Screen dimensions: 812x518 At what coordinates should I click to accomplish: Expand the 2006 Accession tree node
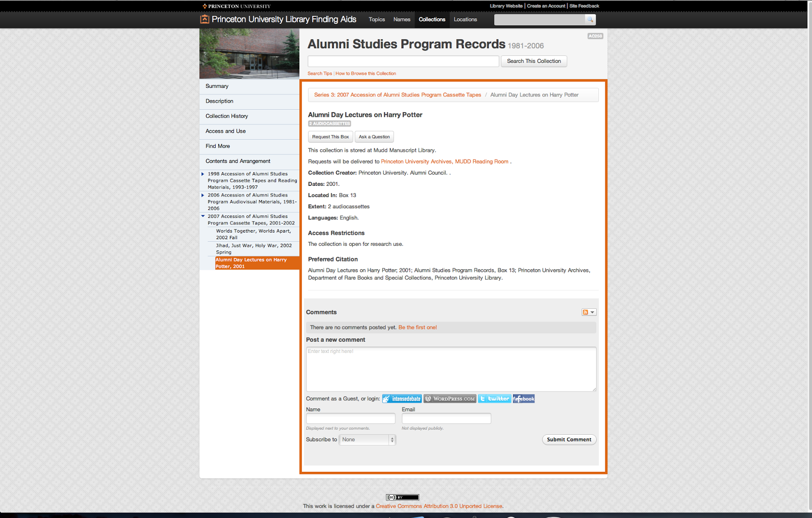pyautogui.click(x=203, y=195)
